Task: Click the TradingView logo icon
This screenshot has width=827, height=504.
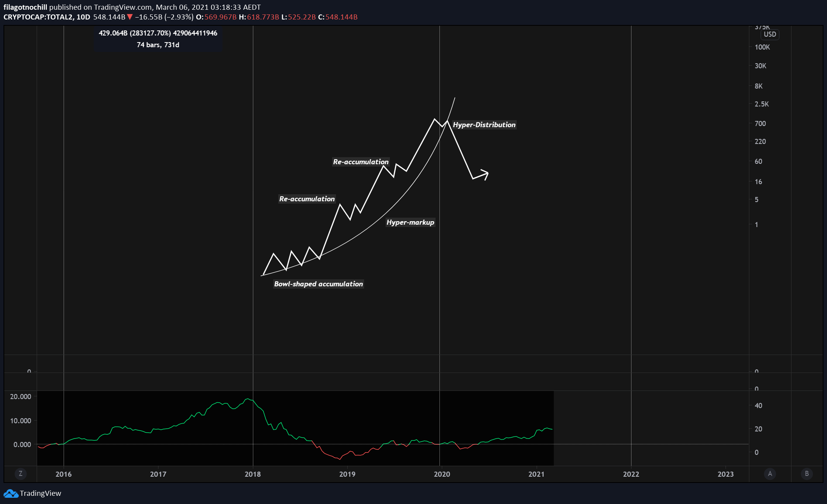Action: [11, 493]
